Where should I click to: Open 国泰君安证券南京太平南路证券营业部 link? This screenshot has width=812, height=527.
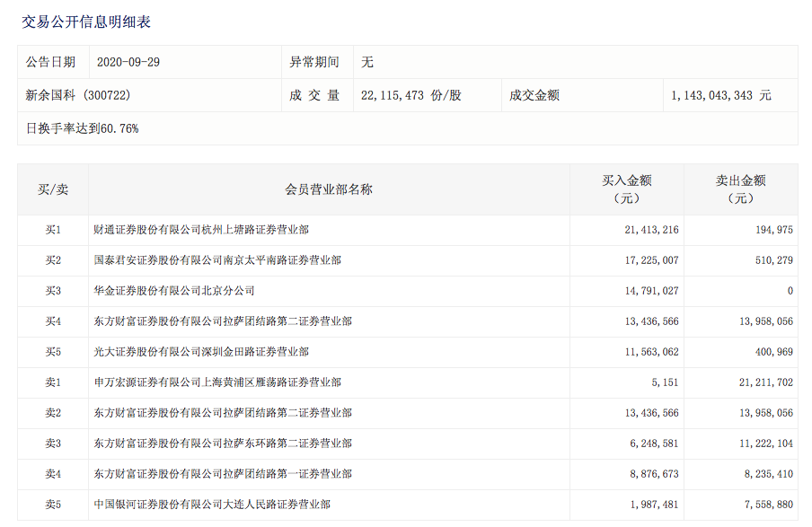coord(217,260)
